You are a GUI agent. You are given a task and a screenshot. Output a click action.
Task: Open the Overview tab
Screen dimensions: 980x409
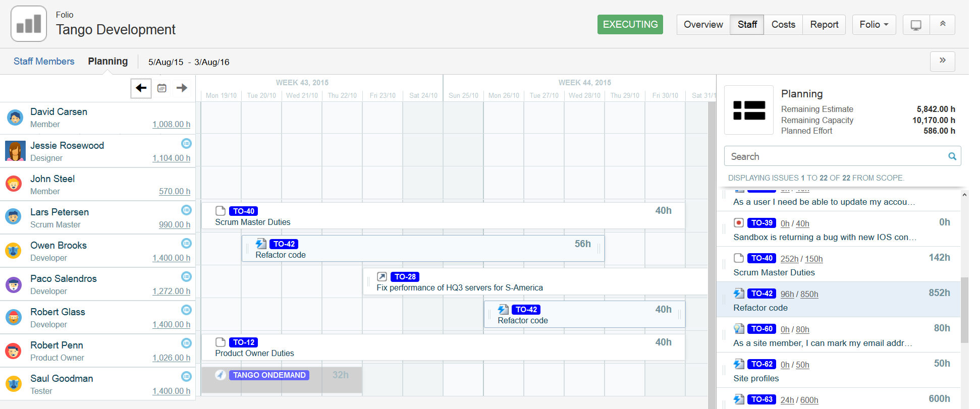click(703, 25)
